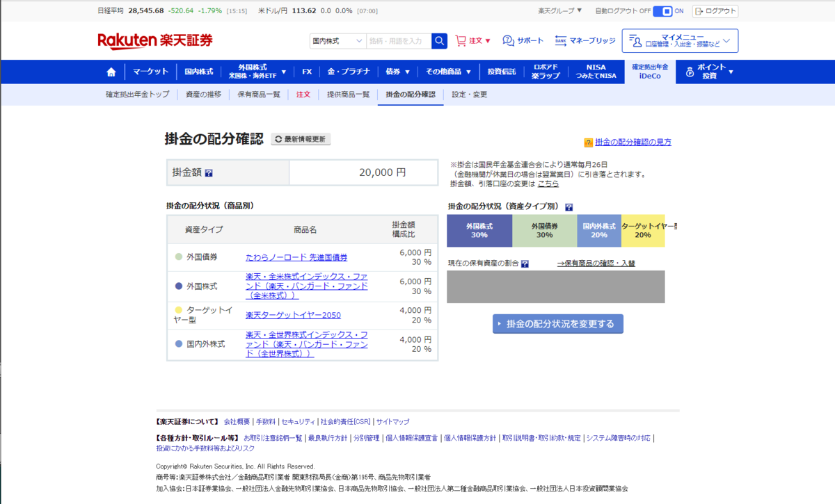
Task: Expand ポイント投資 navigation menu
Action: coord(709,72)
